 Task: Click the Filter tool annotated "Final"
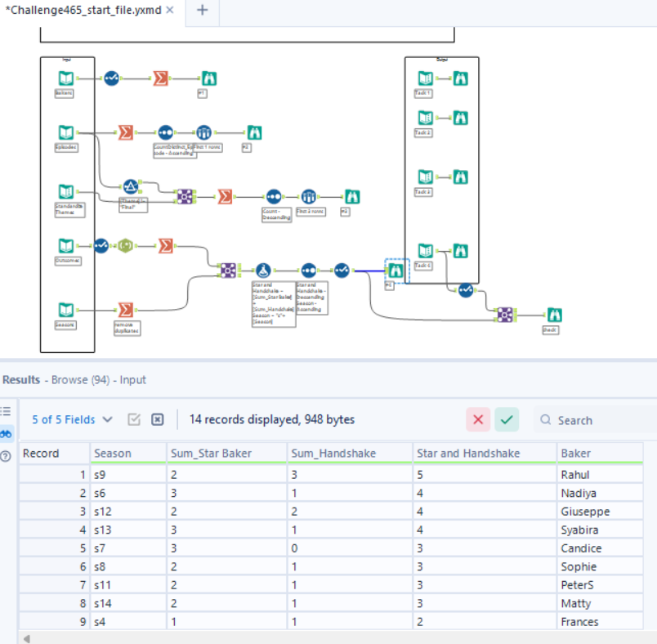coord(129,186)
